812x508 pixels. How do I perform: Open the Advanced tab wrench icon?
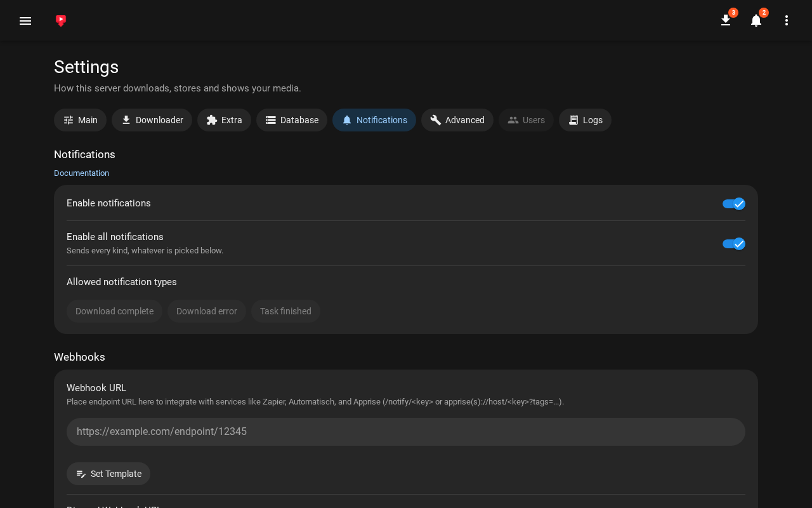click(x=457, y=120)
